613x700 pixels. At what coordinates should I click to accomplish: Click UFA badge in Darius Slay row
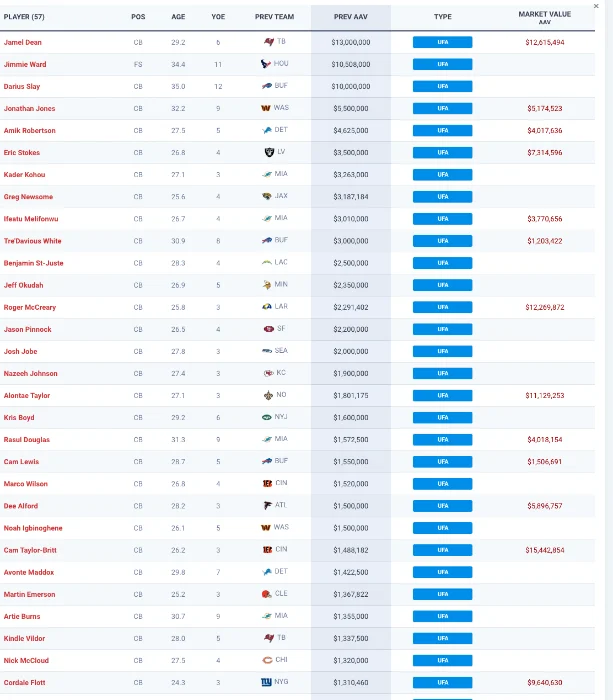pos(442,86)
